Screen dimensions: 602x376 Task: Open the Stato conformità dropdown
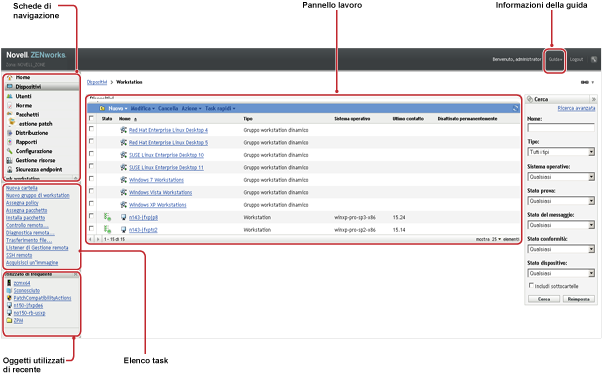pos(561,249)
